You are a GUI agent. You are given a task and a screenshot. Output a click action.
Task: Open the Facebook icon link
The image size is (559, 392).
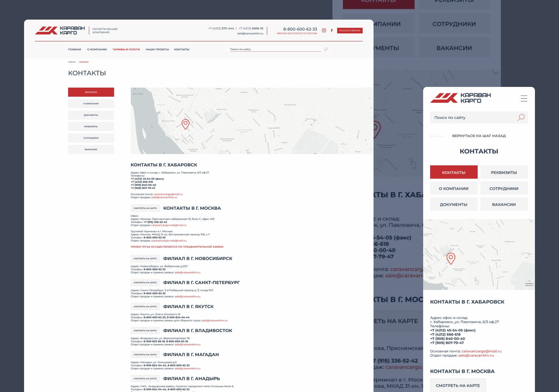[x=332, y=31]
